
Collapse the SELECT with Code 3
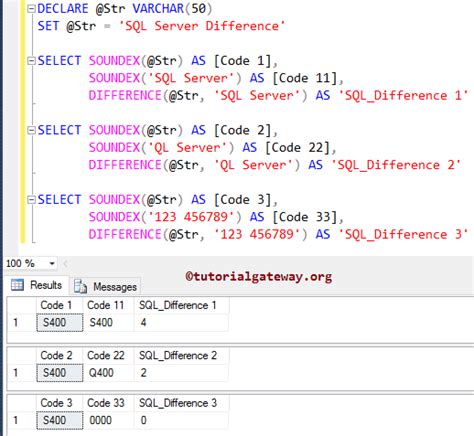pyautogui.click(x=31, y=200)
